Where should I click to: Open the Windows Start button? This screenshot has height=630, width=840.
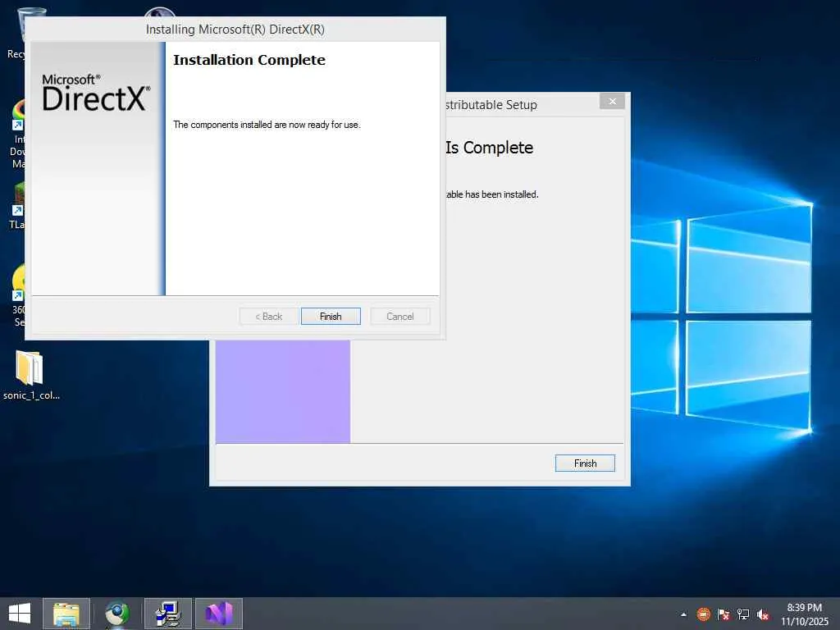20,614
